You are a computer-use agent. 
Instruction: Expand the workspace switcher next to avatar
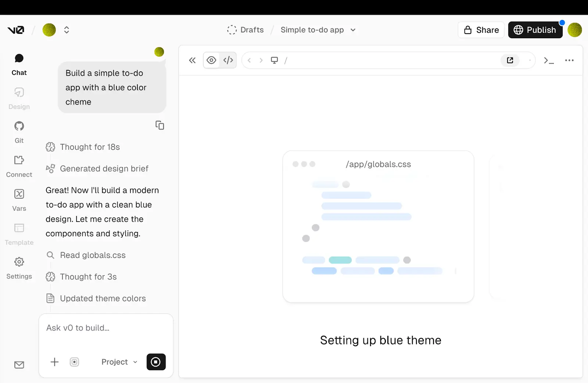point(67,30)
